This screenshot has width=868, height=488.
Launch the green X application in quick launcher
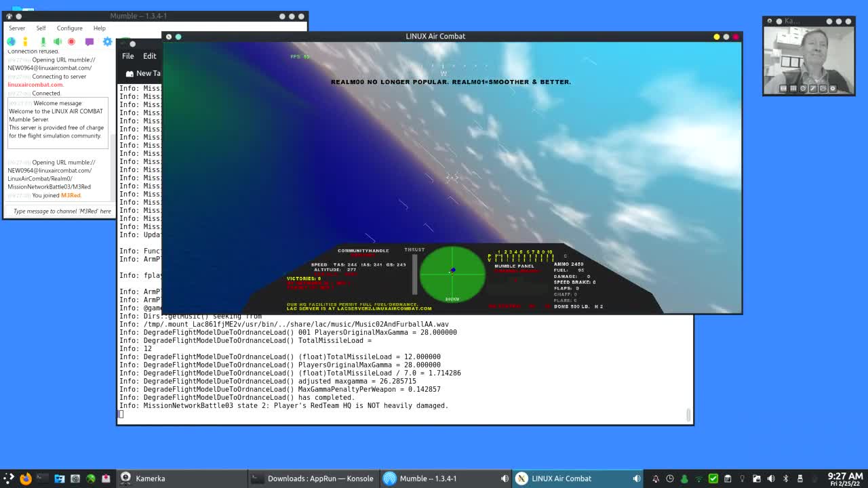pos(91,479)
